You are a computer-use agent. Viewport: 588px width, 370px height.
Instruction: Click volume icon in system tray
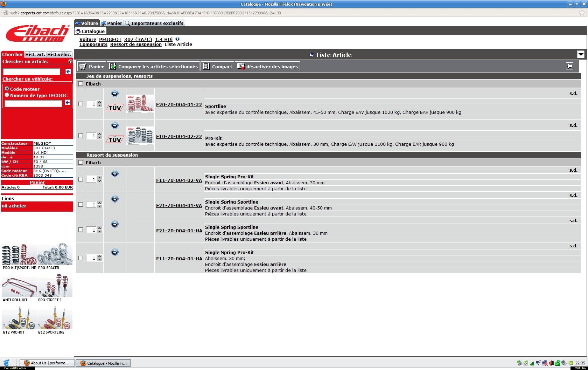pos(551,363)
